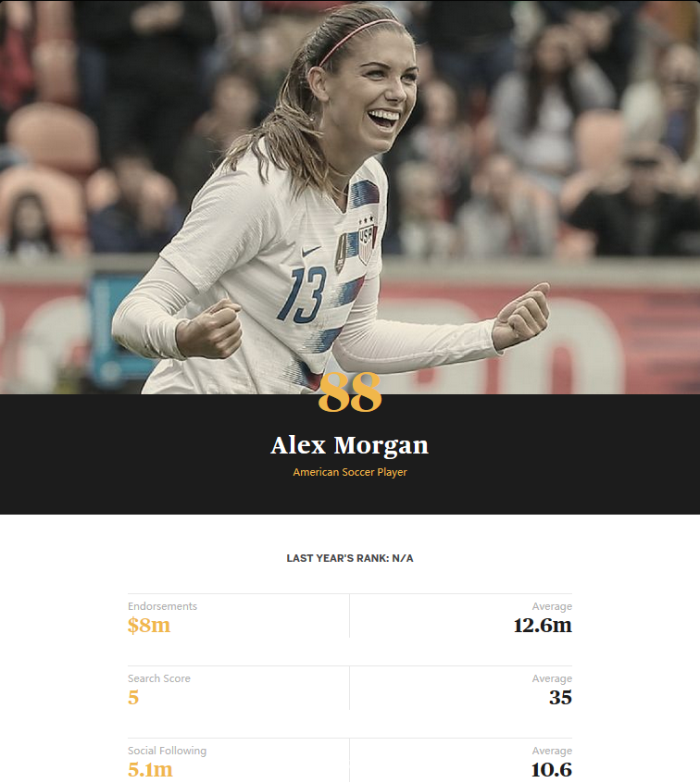Select the Search Score label
The image size is (700, 783).
coord(159,678)
